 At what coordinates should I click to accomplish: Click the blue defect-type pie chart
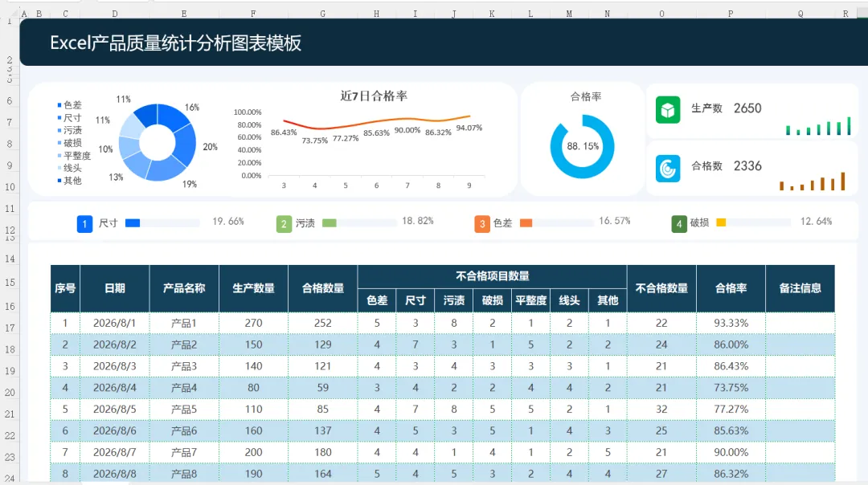coord(158,142)
